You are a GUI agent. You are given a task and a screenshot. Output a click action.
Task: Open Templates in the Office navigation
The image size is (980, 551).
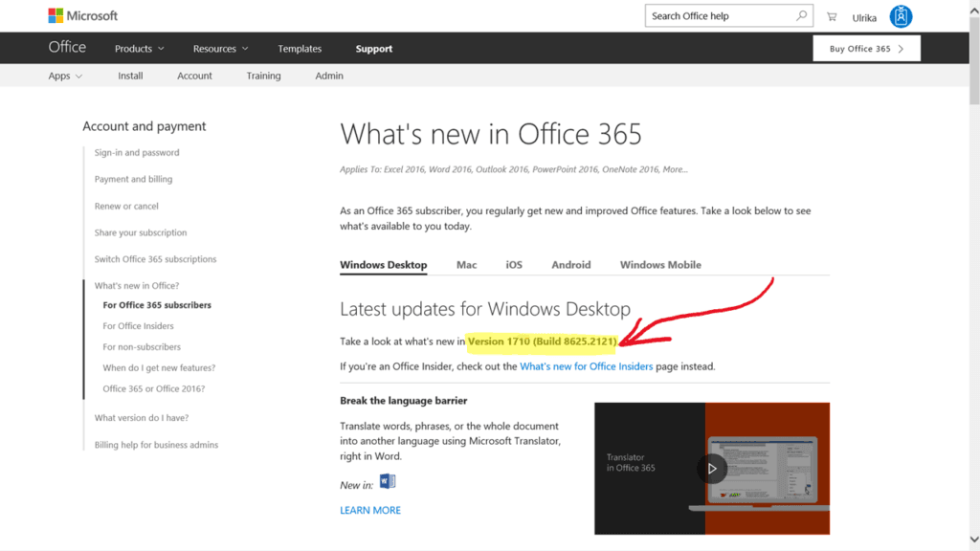tap(300, 49)
